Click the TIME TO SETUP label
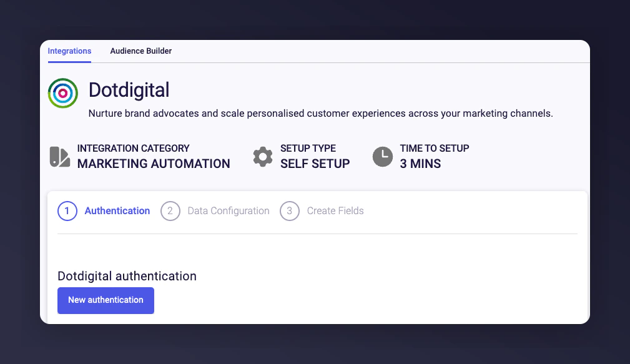Image resolution: width=630 pixels, height=364 pixels. click(435, 148)
